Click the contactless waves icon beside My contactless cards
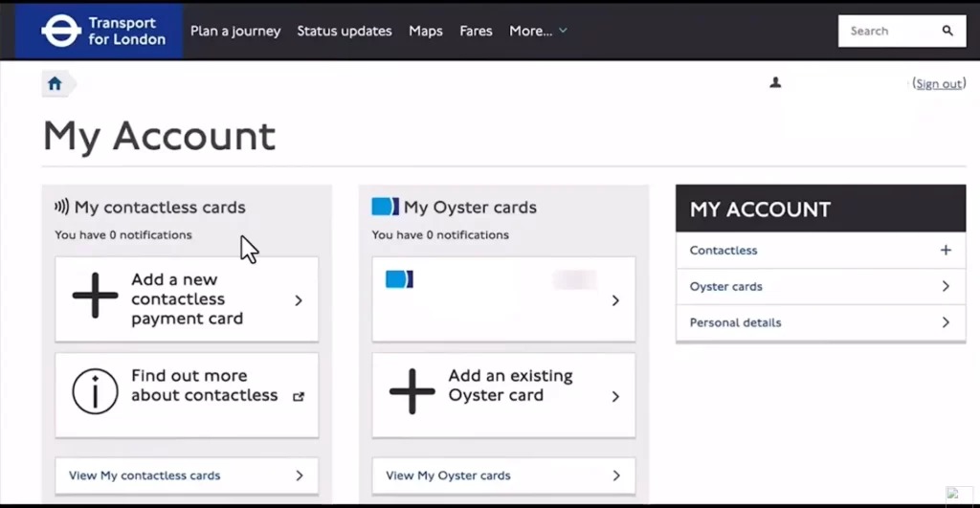 pos(61,207)
